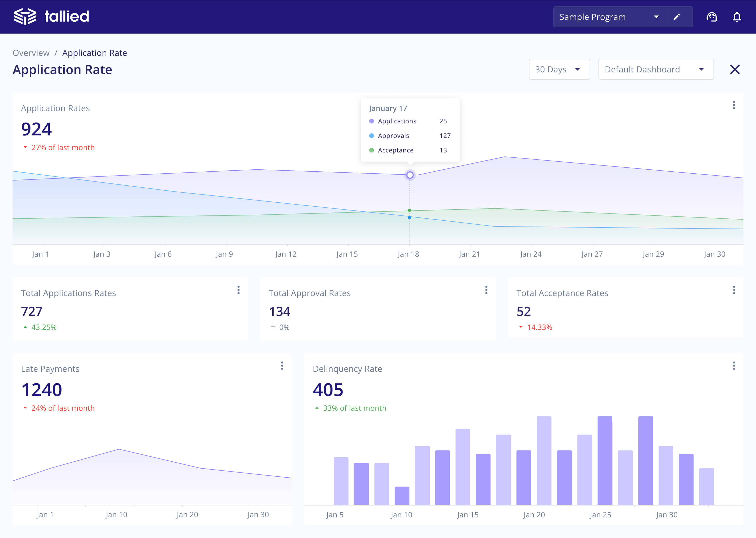Open Total Approval Rates card menu
Image resolution: width=756 pixels, height=538 pixels.
tap(486, 290)
